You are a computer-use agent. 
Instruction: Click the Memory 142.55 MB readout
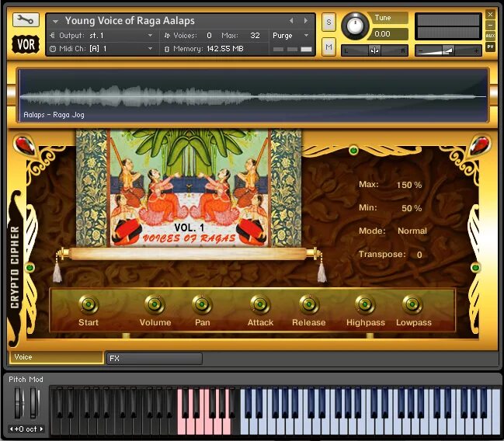(x=225, y=49)
